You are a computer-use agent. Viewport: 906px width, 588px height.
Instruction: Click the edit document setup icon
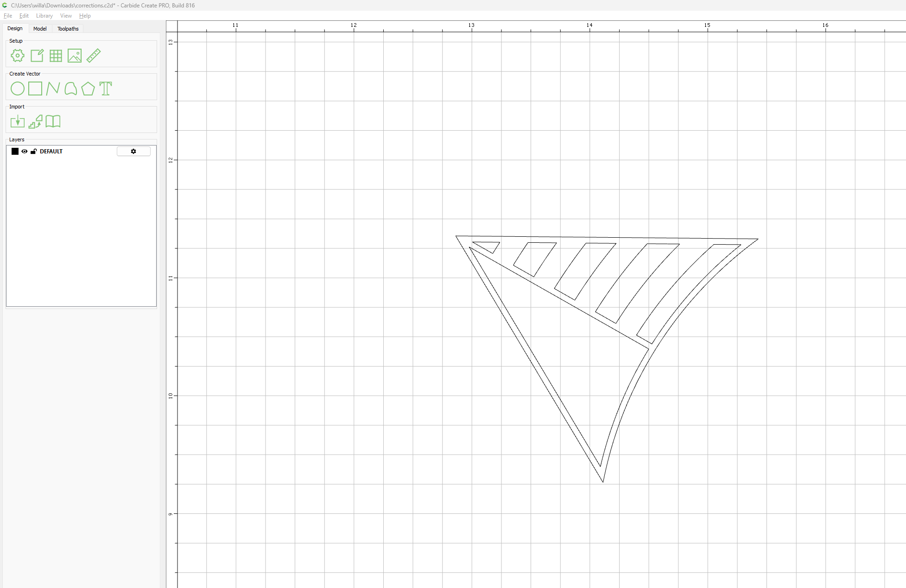coord(37,56)
